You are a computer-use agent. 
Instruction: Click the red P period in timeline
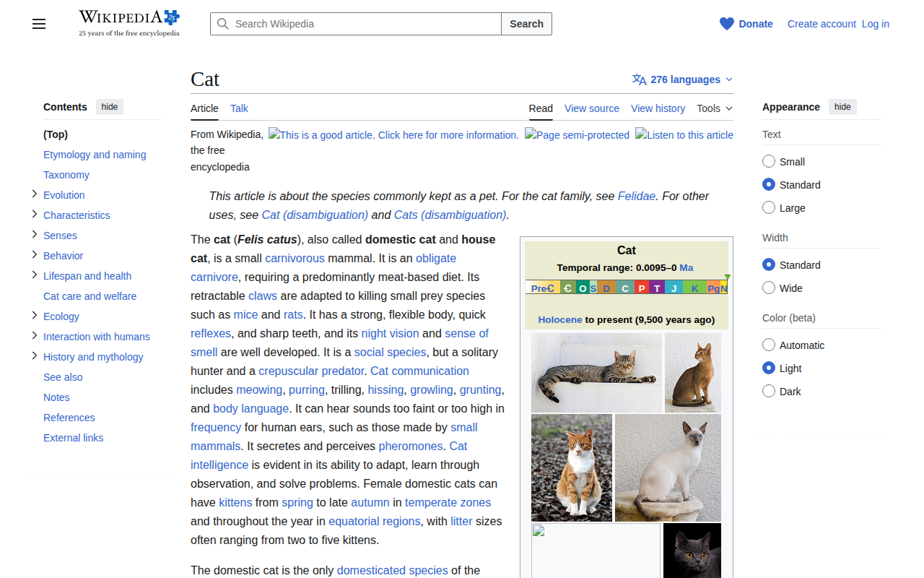coord(642,288)
